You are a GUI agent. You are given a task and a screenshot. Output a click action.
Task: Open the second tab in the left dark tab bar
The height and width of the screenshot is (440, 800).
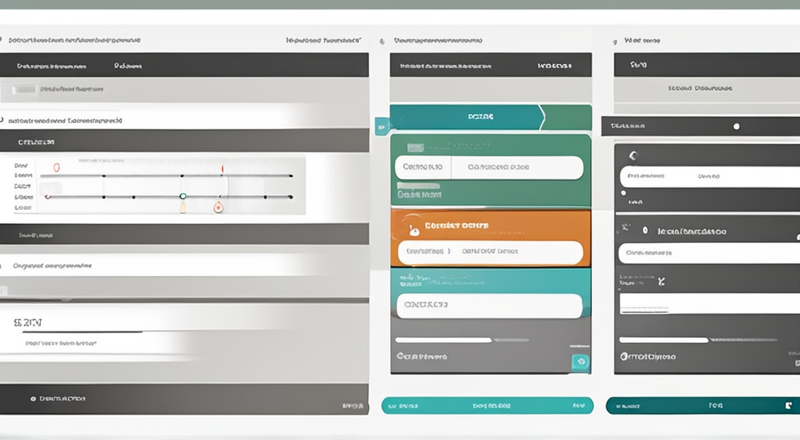point(127,66)
